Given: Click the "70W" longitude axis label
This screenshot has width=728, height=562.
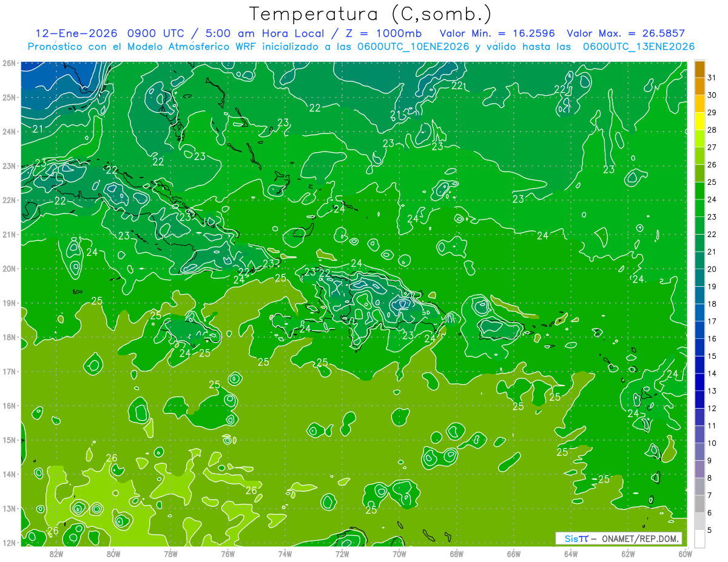Looking at the screenshot, I should pyautogui.click(x=399, y=554).
